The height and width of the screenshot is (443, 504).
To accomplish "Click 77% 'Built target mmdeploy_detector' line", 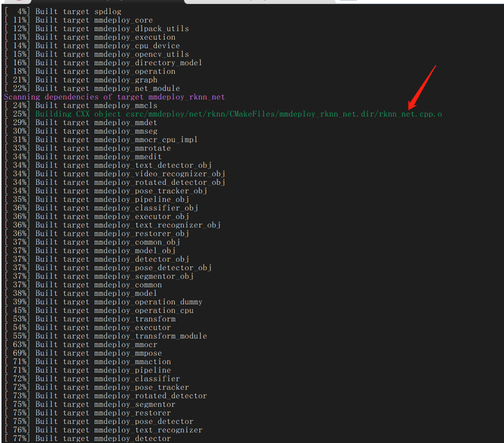I will coord(87,438).
